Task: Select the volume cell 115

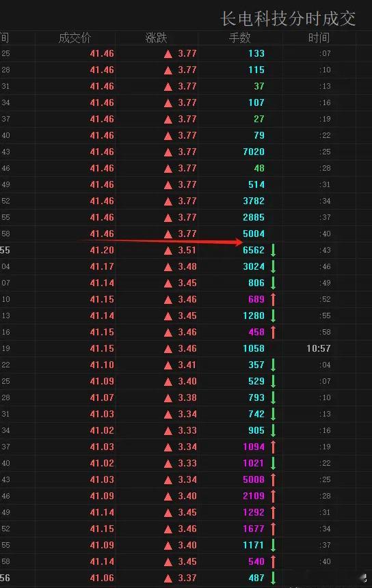Action: [x=256, y=70]
